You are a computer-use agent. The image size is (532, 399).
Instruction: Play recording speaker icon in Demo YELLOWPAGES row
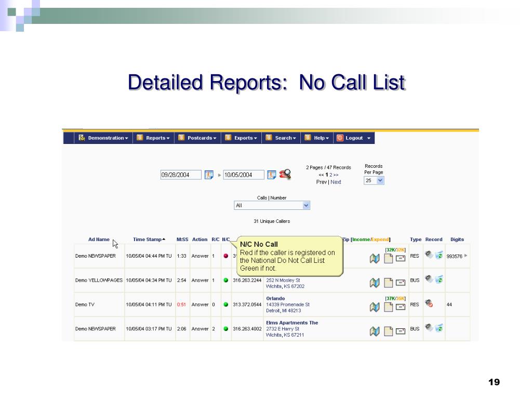pyautogui.click(x=429, y=279)
